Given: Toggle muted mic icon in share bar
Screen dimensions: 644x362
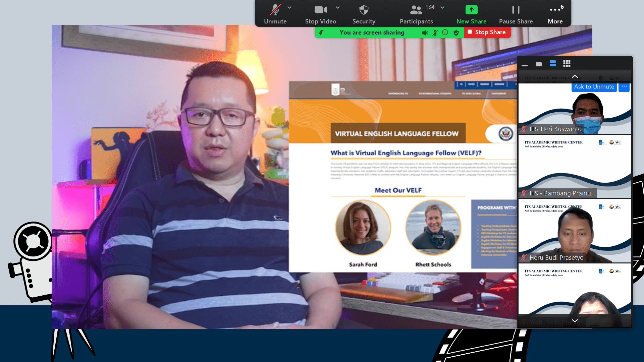Looking at the screenshot, I should [x=435, y=33].
